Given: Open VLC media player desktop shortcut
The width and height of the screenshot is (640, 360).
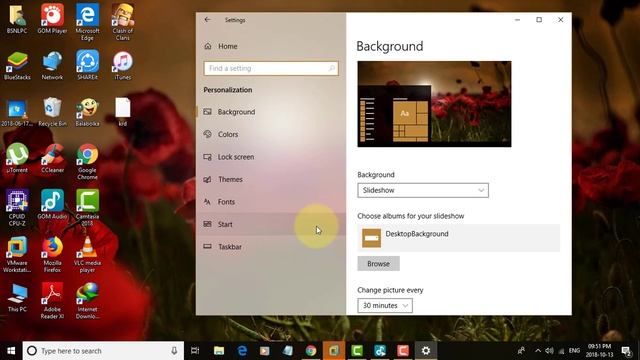Looking at the screenshot, I should 87,255.
